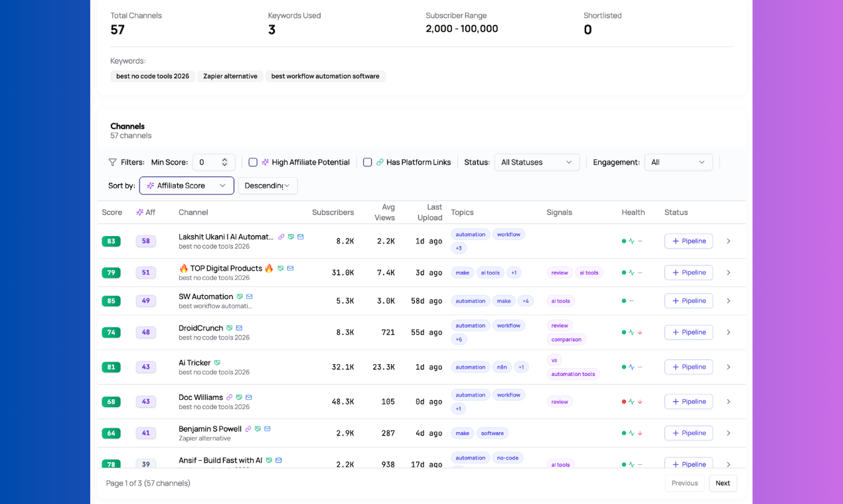Click email icon beside Doc Williams

click(x=248, y=397)
